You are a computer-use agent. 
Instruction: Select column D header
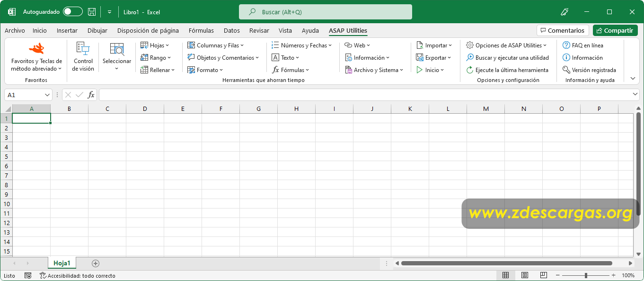click(145, 109)
